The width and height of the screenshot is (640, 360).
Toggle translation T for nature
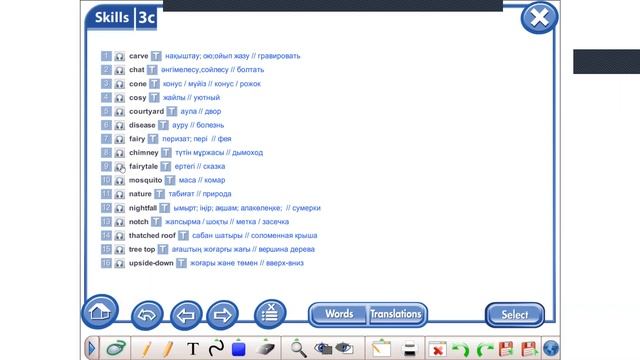(159, 194)
